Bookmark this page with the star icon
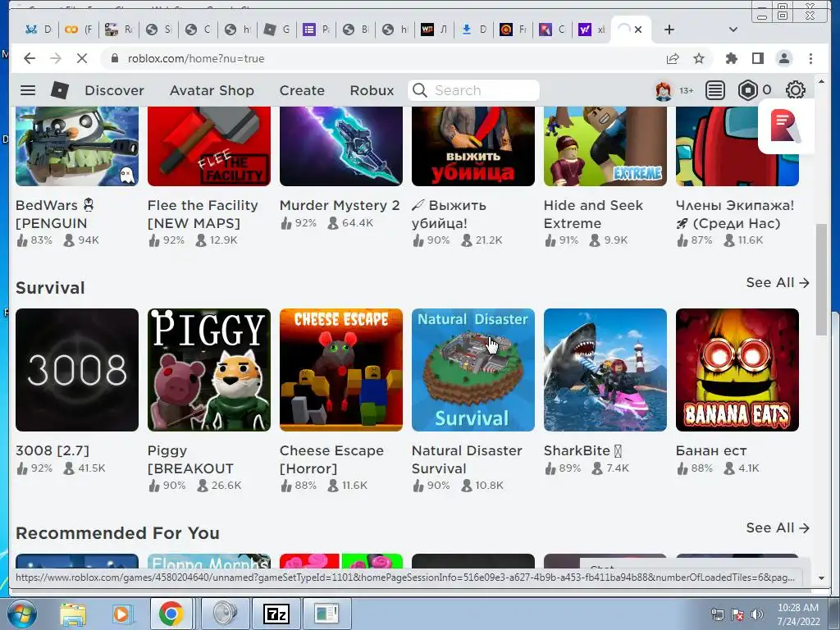 pos(699,58)
